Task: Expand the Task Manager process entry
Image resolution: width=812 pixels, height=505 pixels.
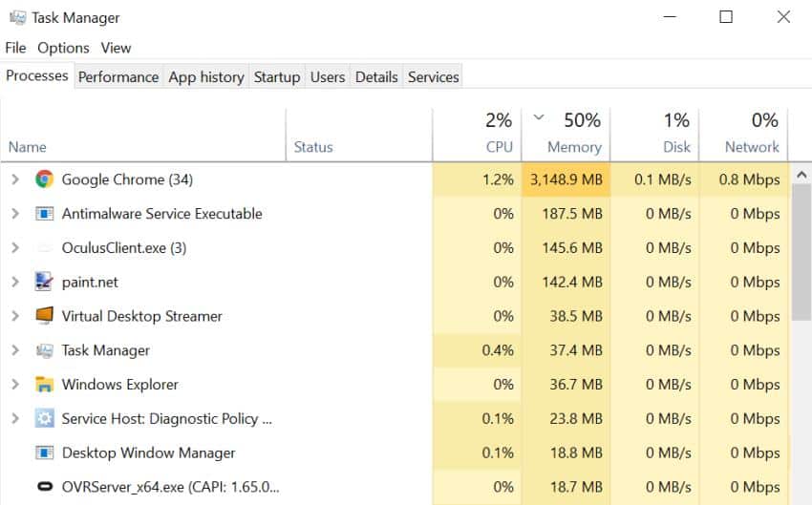Action: [15, 349]
